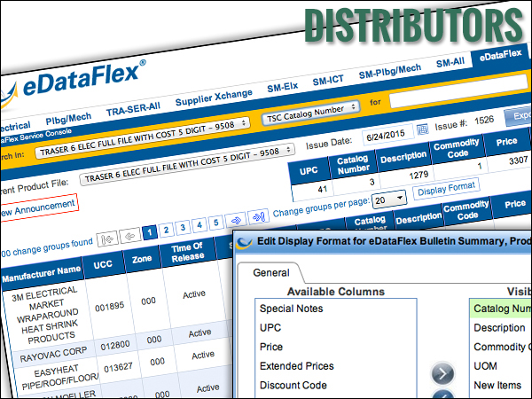
Task: Open TSC Catalog Number search dropdown
Action: pyautogui.click(x=310, y=113)
